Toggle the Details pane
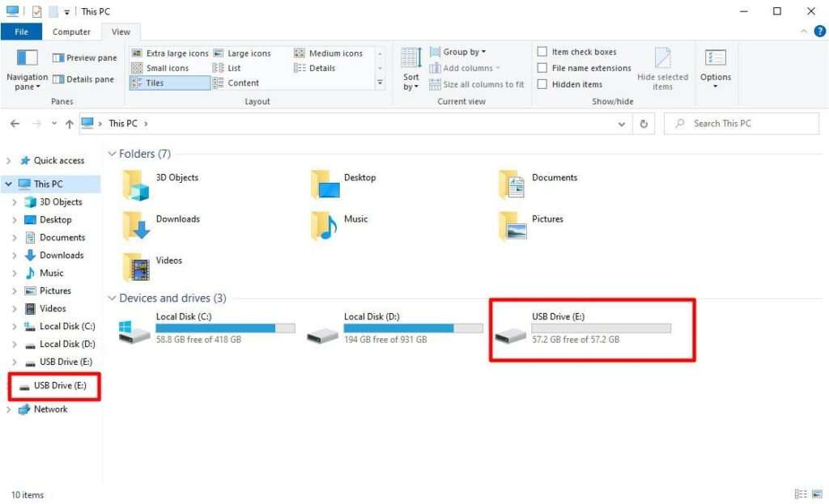The height and width of the screenshot is (504, 829). [x=83, y=79]
